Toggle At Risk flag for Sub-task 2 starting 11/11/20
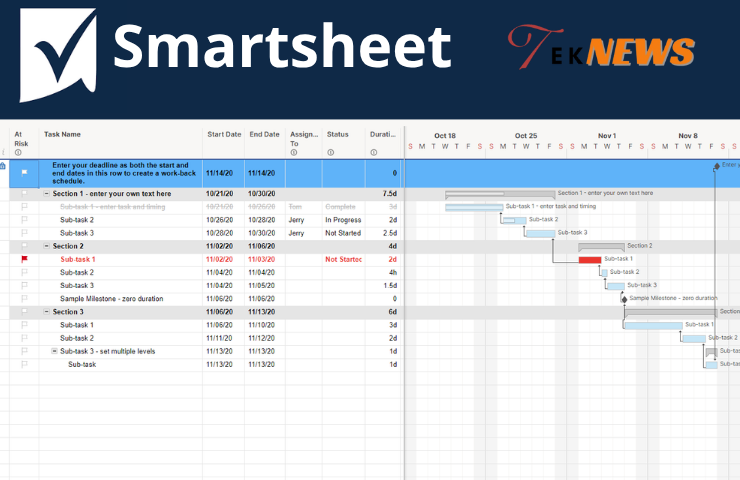The height and width of the screenshot is (480, 740). (x=25, y=337)
